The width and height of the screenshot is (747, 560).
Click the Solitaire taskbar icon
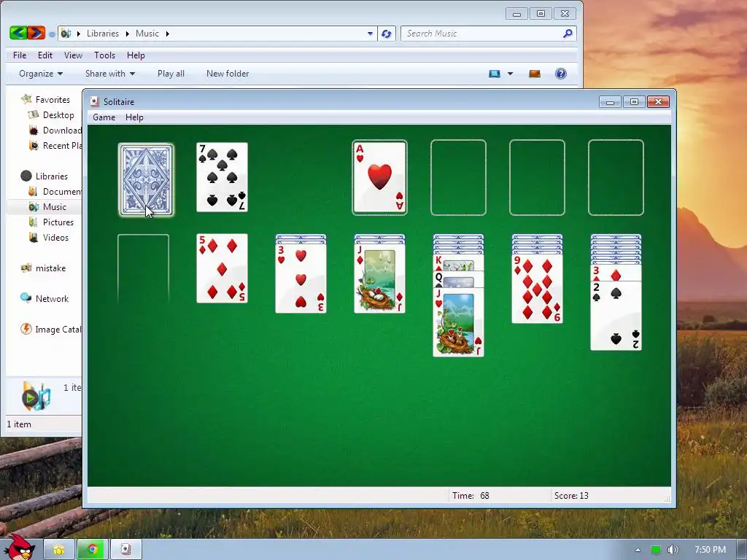click(125, 550)
